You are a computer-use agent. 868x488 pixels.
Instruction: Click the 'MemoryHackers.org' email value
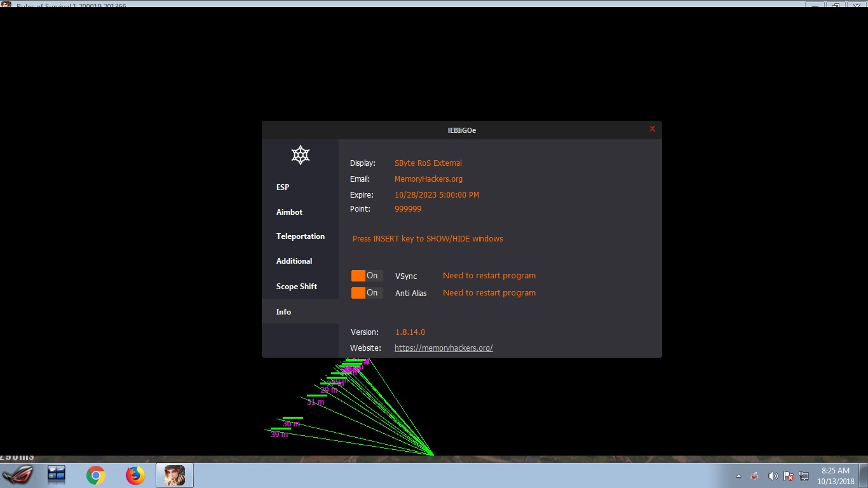(428, 179)
